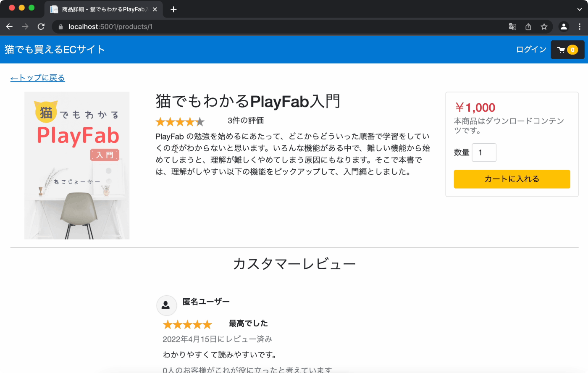Expand the tab search chevron
This screenshot has height=373, width=588.
click(580, 9)
